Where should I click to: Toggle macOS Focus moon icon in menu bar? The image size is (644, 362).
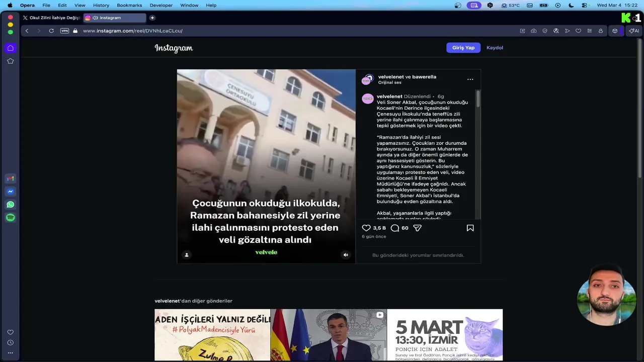(571, 5)
